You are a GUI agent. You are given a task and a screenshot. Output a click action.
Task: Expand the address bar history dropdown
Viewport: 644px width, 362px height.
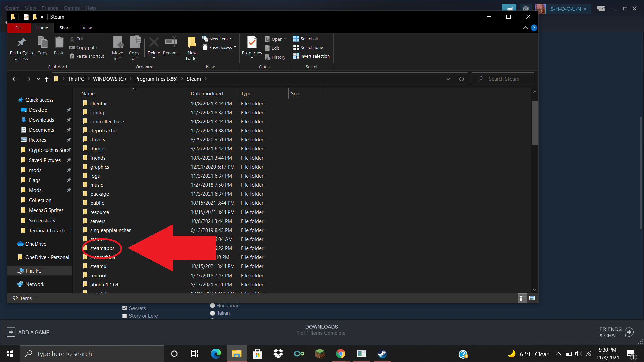(448, 79)
